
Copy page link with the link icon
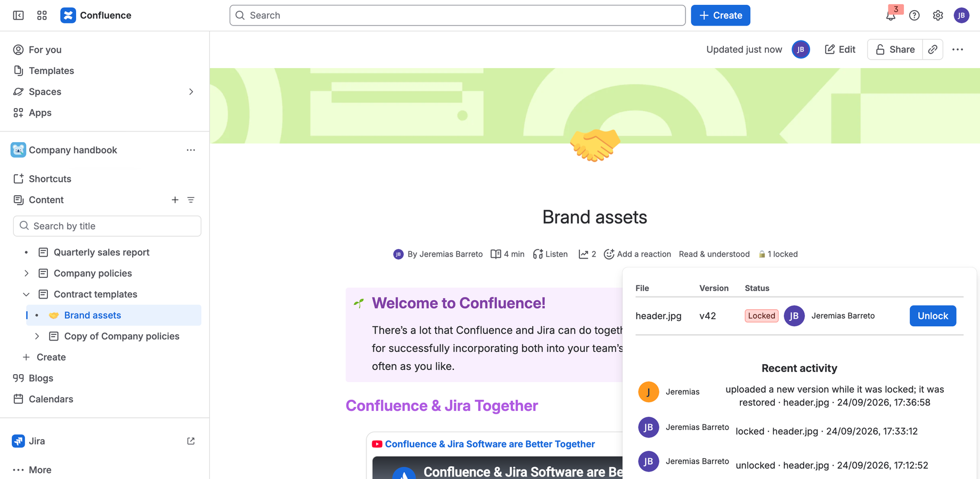click(933, 49)
